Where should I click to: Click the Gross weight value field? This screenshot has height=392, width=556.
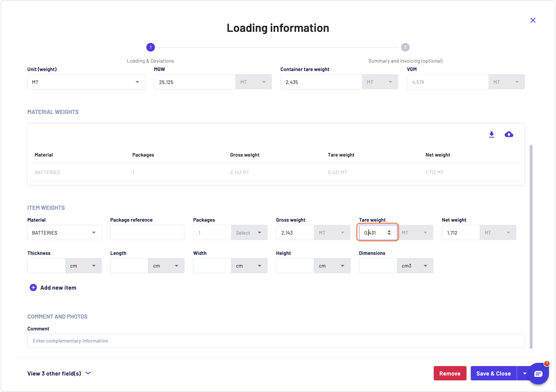(295, 233)
